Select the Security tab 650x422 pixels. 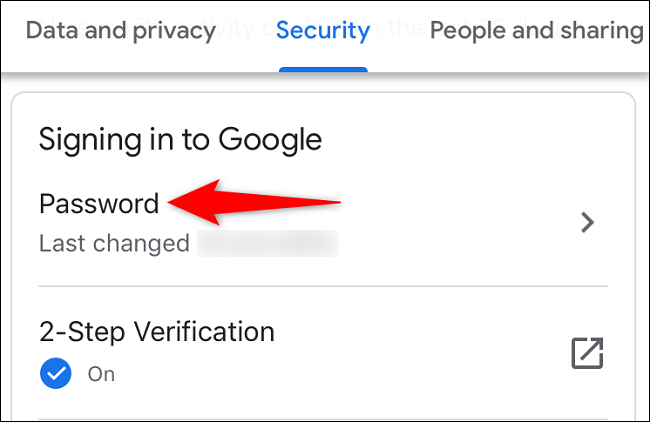323,30
